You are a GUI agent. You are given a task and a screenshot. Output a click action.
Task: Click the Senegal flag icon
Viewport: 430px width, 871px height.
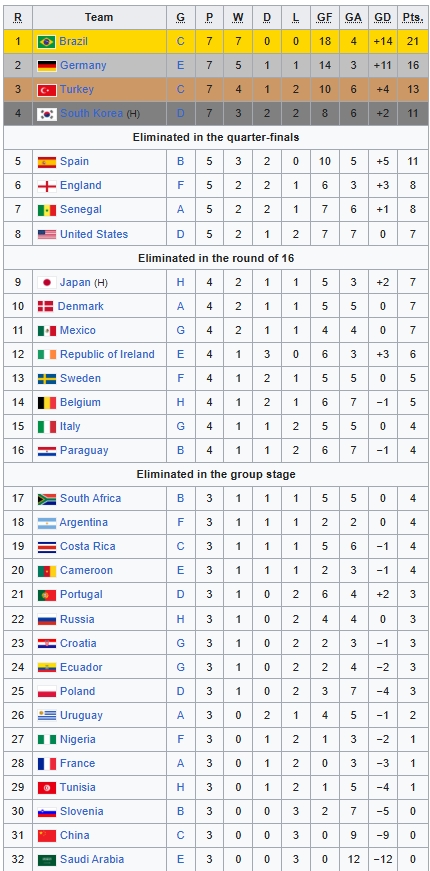(47, 210)
